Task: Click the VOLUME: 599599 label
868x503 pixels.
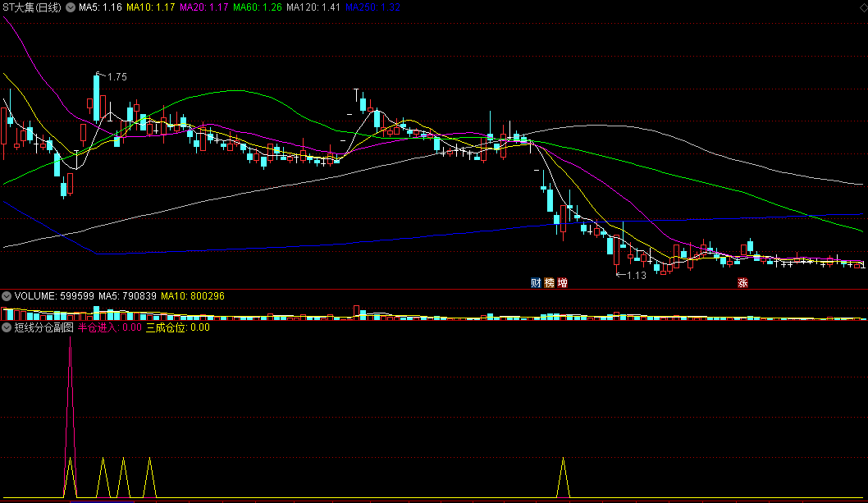Action: coord(54,296)
